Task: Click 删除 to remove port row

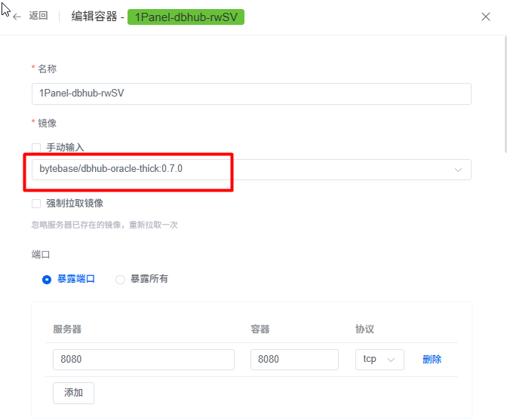Action: click(x=432, y=359)
